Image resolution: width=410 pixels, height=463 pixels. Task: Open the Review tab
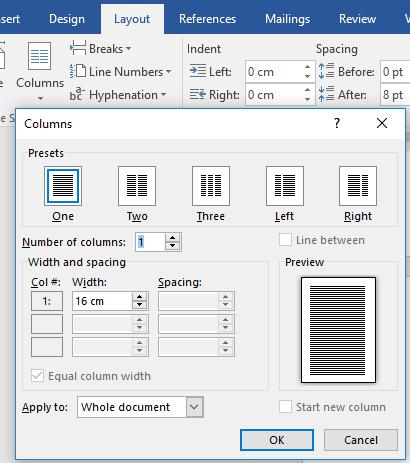[357, 19]
